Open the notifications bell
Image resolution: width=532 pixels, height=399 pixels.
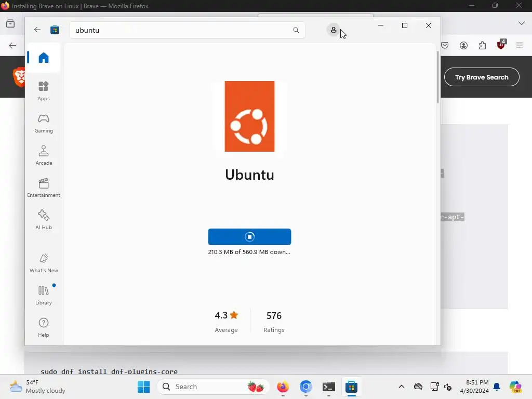tap(497, 387)
